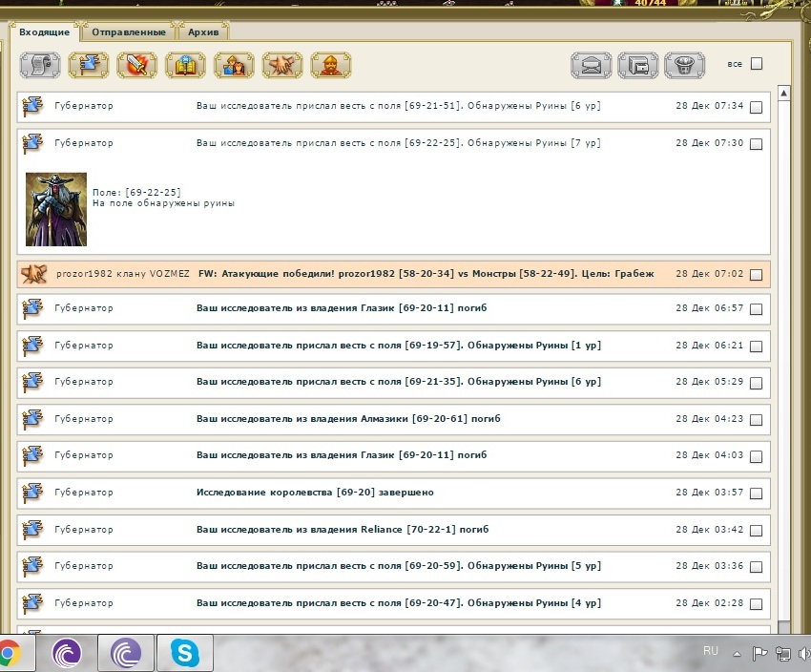Filter messages by blue flag reports

tap(89, 65)
